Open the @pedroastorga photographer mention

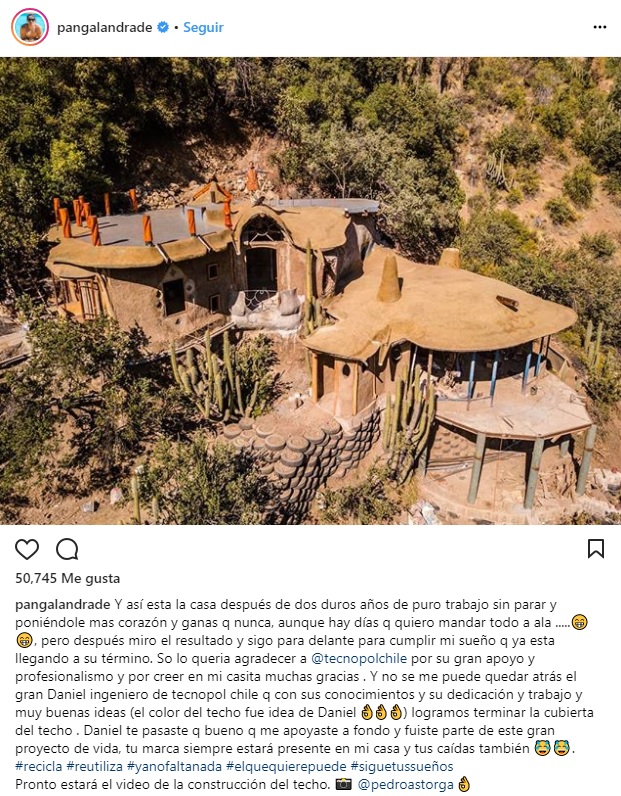tap(406, 784)
